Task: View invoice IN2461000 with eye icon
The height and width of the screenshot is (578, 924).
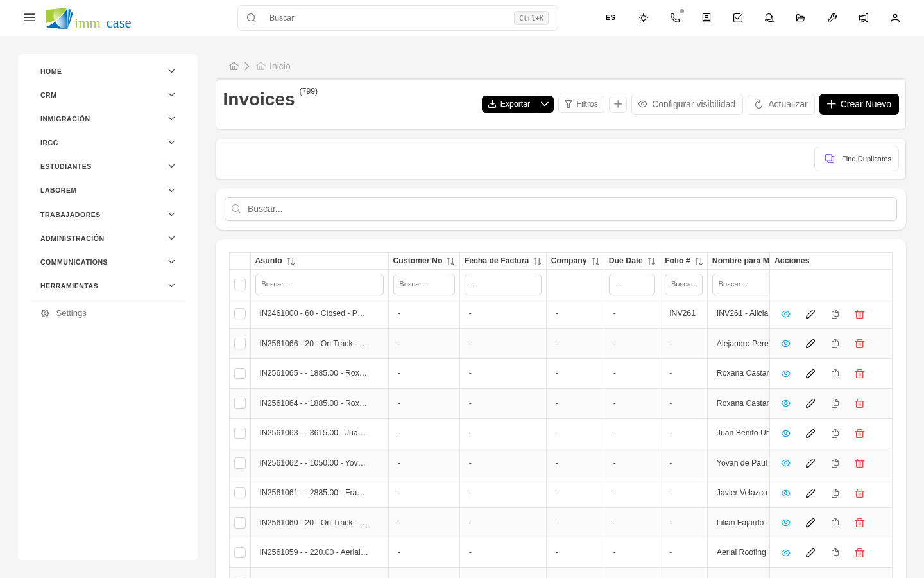Action: click(x=785, y=314)
